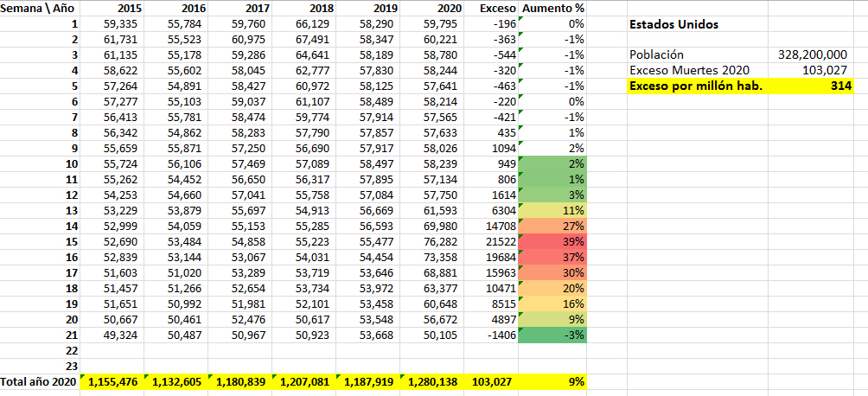Select the 'Población' label cell

(698, 54)
